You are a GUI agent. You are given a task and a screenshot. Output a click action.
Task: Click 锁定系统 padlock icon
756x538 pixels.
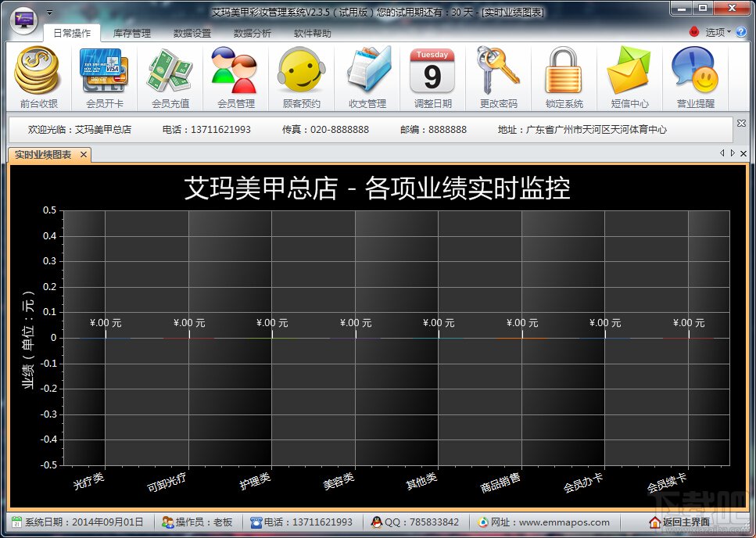pyautogui.click(x=564, y=70)
